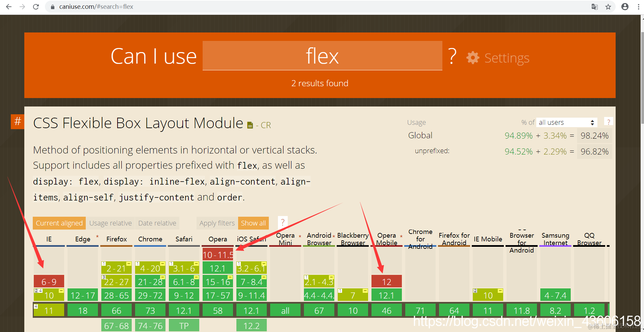The width and height of the screenshot is (644, 332).
Task: Click Safari 3.1-6 partial support cell
Action: 184,268
